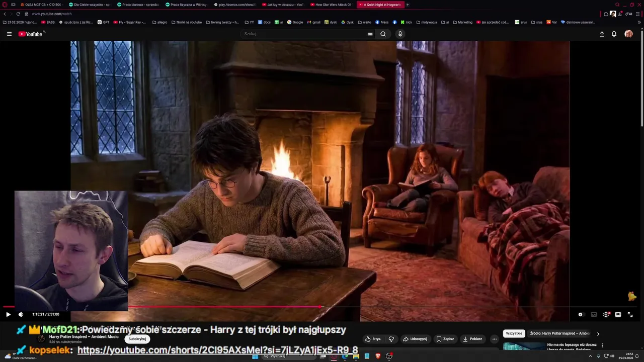
Task: Open player settings gear with HD badge
Action: tap(606, 314)
